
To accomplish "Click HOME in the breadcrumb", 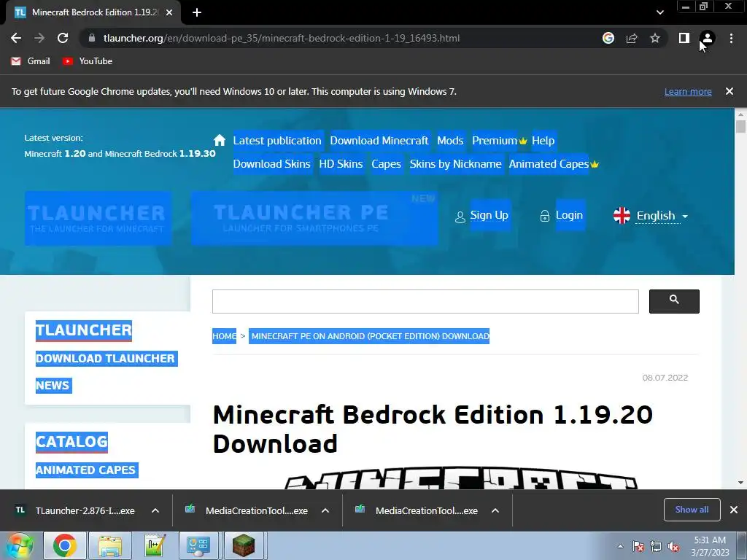I will coord(225,336).
